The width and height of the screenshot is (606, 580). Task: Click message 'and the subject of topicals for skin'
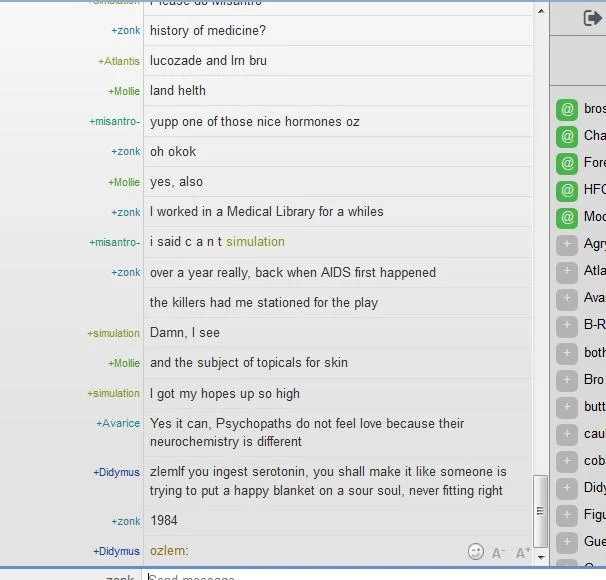coord(249,363)
